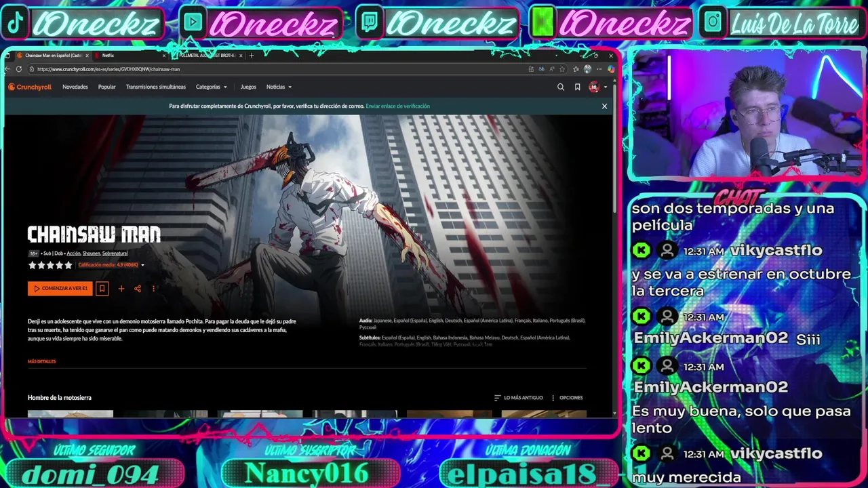The height and width of the screenshot is (488, 868).
Task: Click the Twitch icon in overlay
Action: (370, 24)
